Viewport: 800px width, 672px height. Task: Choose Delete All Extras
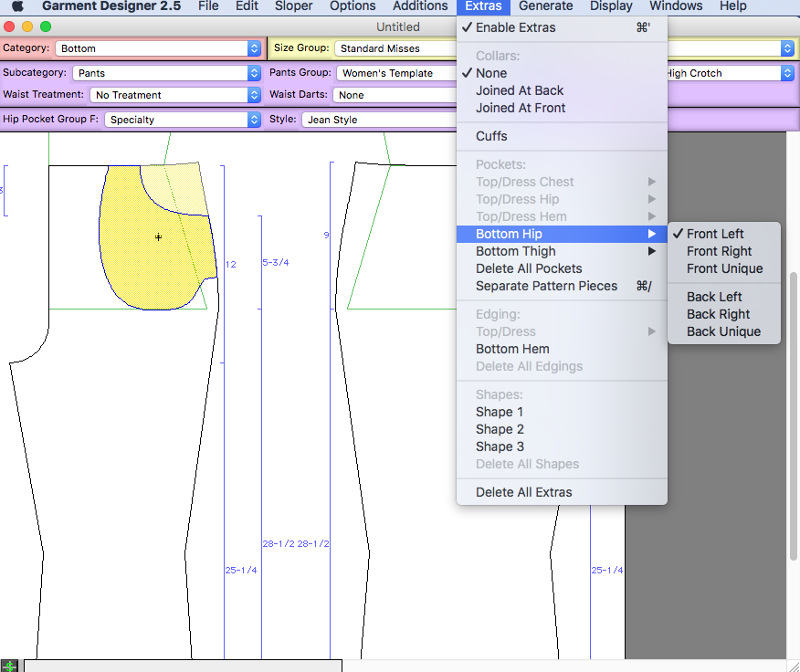point(562,492)
